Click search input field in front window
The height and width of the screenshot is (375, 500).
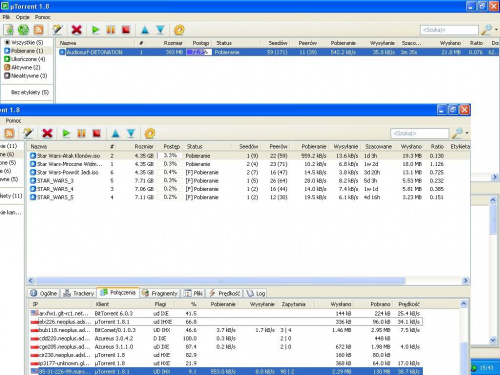[419, 133]
